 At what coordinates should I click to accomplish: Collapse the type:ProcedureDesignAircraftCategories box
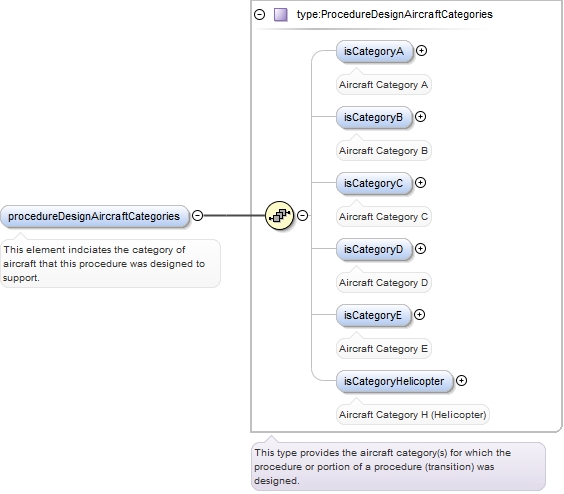tap(259, 14)
